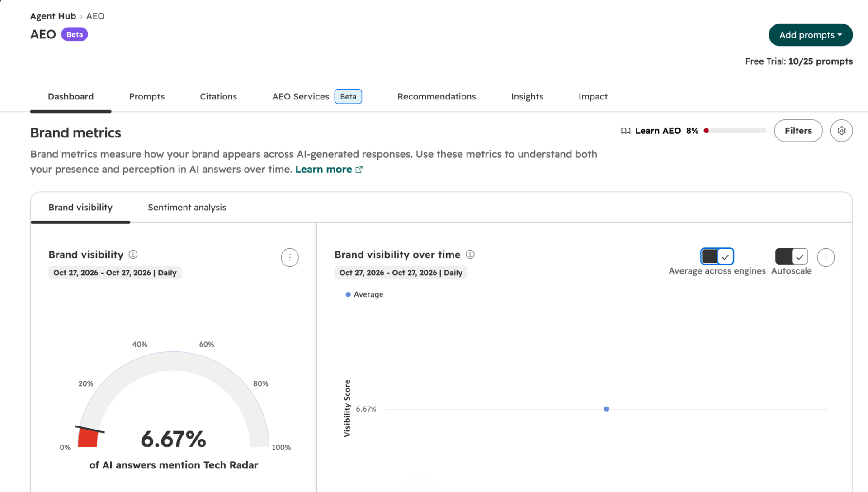Click the 6.67% y-axis label on the chart

(x=366, y=409)
